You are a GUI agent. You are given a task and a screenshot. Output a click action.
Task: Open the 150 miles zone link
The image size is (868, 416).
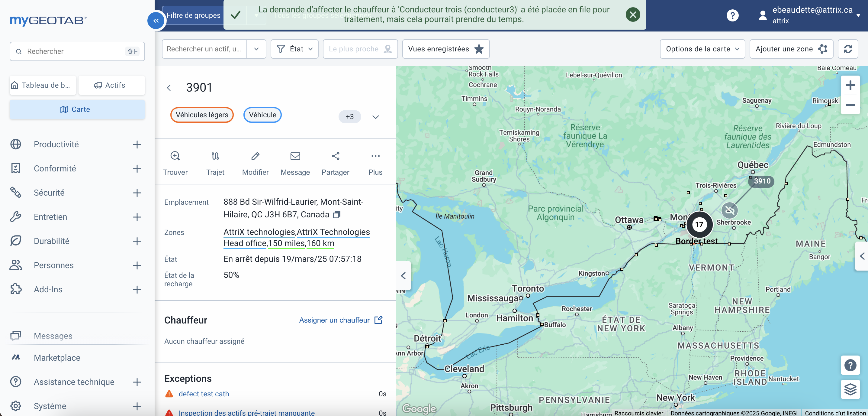pos(287,243)
